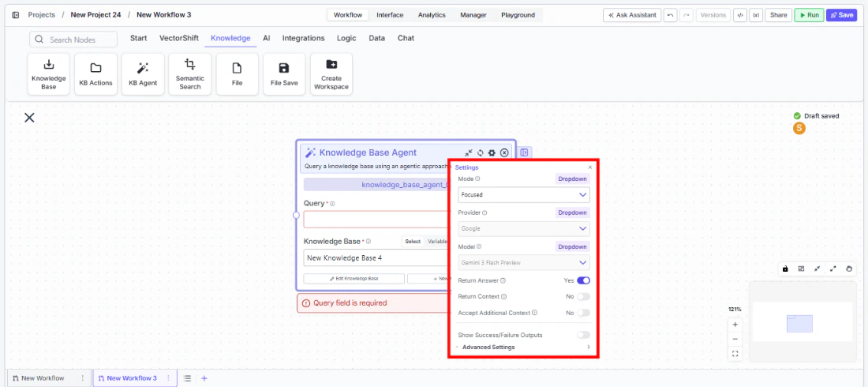Toggle the Return Answer switch
Image resolution: width=868 pixels, height=387 pixels.
pos(583,280)
